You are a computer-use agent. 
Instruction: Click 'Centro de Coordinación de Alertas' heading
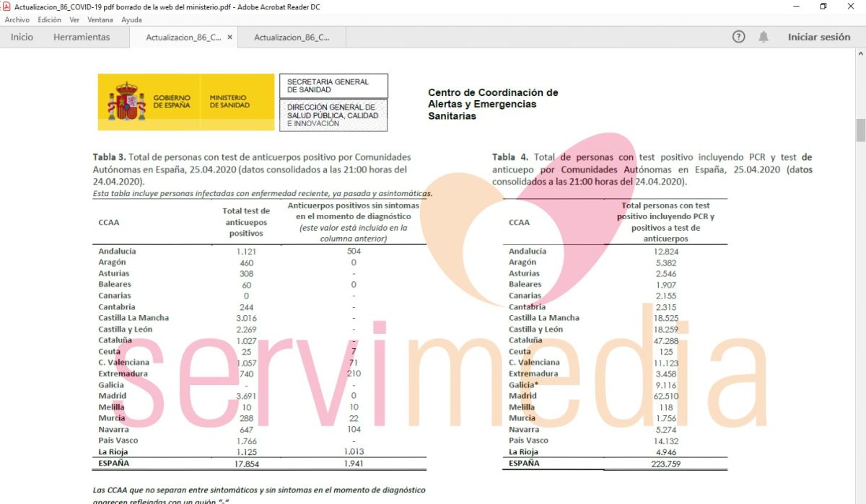(x=493, y=104)
